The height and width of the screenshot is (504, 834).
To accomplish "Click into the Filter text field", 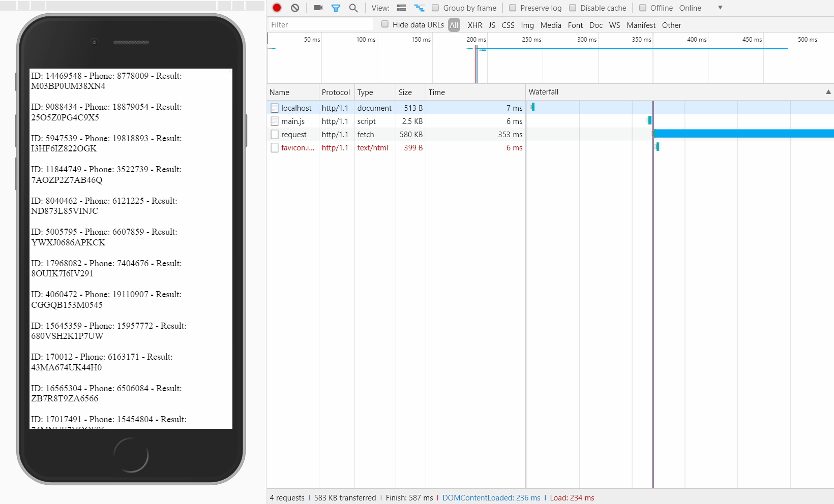I will pos(320,25).
